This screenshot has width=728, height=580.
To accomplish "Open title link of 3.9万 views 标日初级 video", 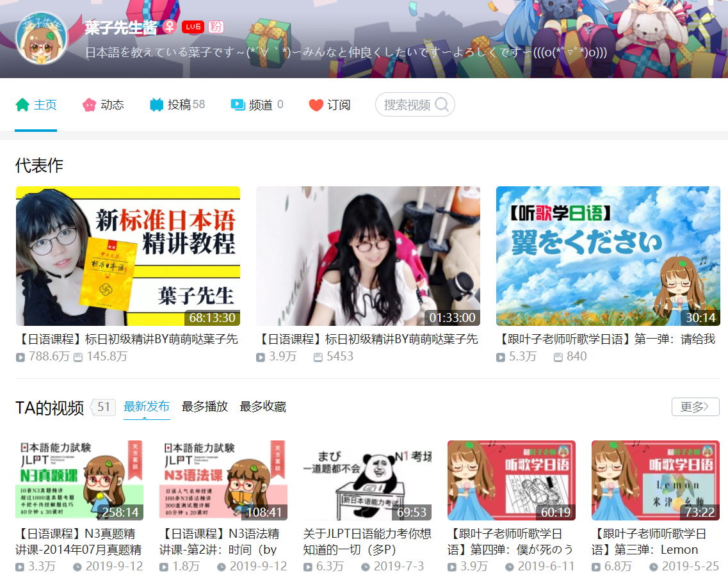I will pos(368,339).
